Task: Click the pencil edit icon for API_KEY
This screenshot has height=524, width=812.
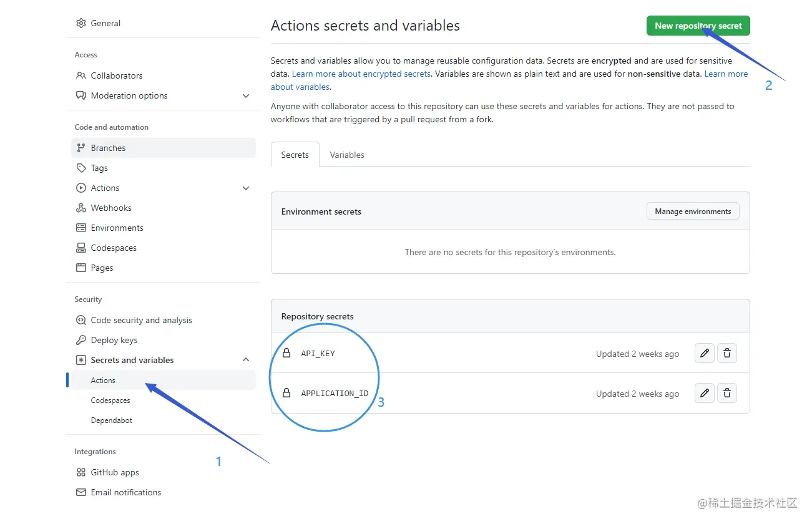Action: (x=704, y=354)
